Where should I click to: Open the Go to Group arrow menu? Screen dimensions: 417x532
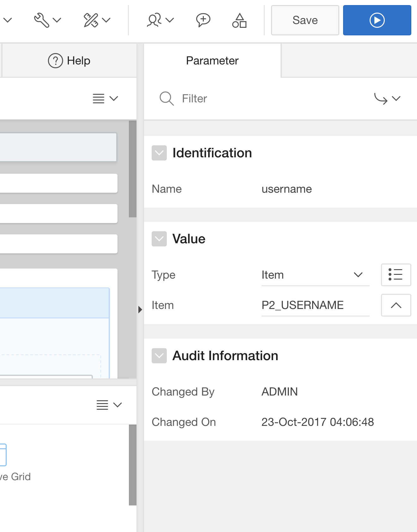point(387,99)
